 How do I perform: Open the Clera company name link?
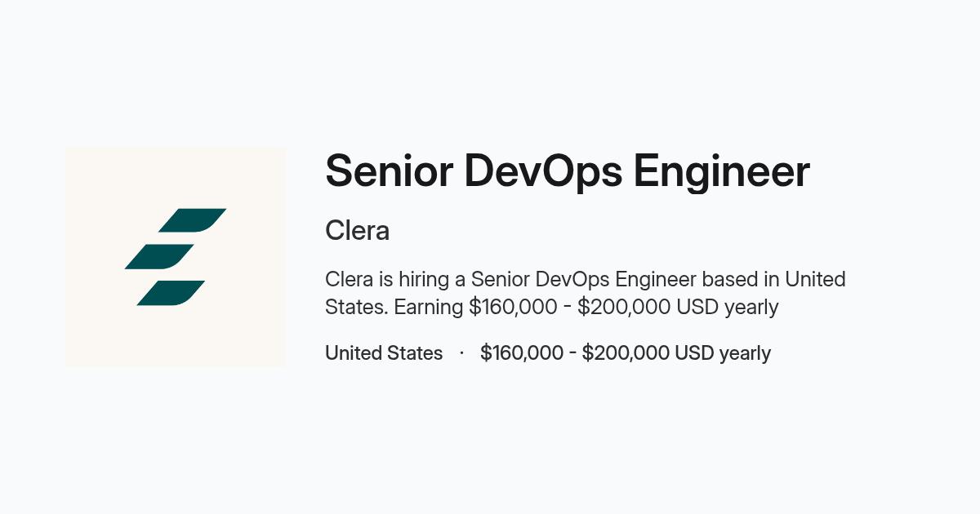point(357,231)
